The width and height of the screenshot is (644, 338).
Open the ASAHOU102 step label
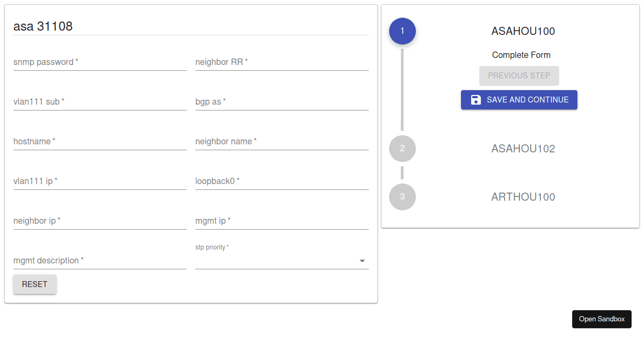coord(523,149)
